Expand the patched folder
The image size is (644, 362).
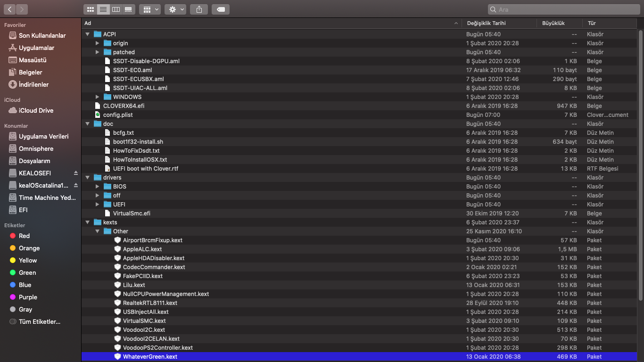point(98,52)
